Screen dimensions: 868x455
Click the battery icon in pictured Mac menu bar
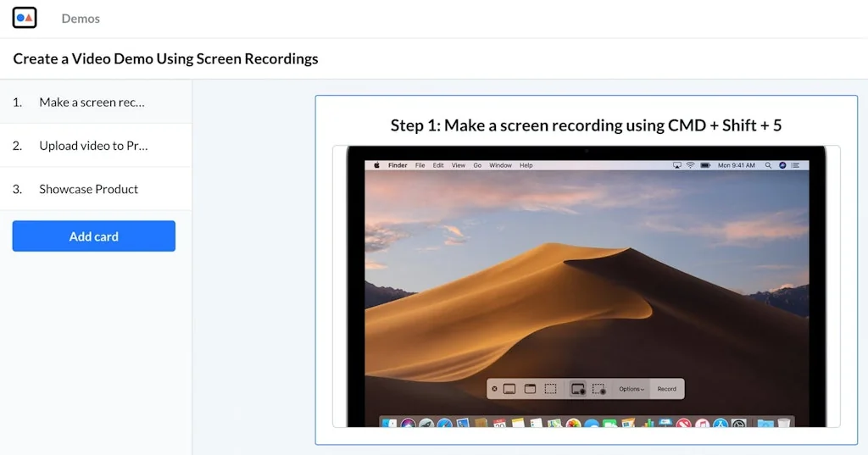click(x=705, y=165)
